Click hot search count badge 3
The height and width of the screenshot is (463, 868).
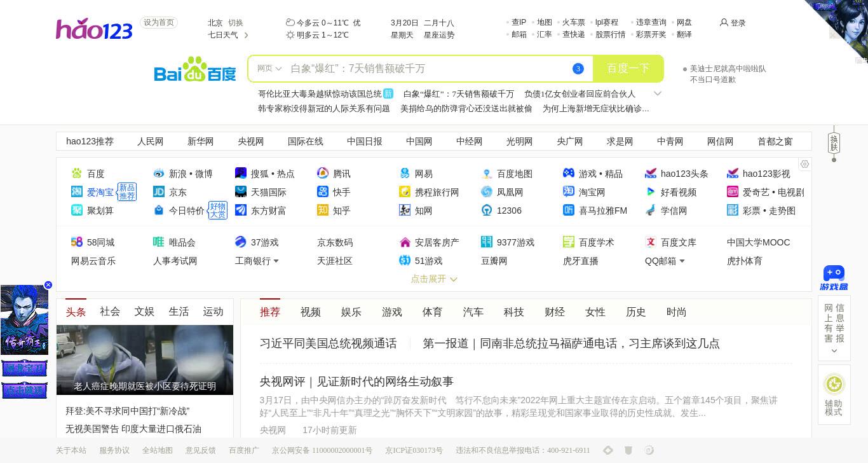pyautogui.click(x=578, y=69)
